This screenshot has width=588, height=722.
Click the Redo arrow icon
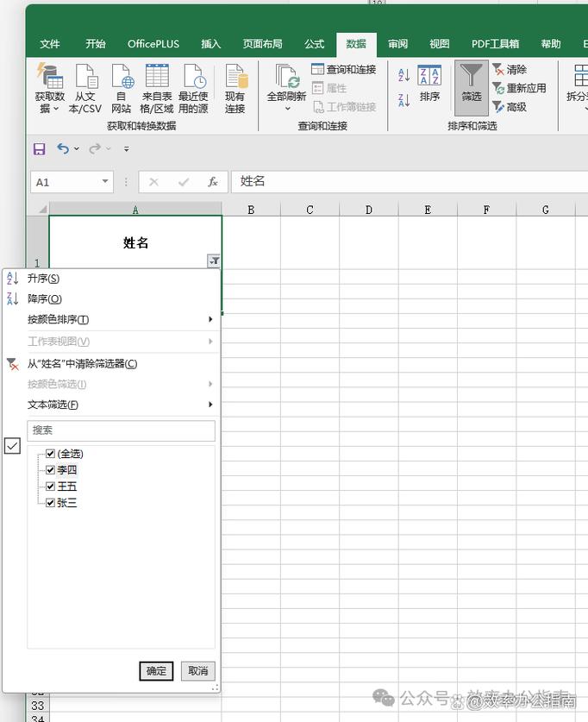95,148
